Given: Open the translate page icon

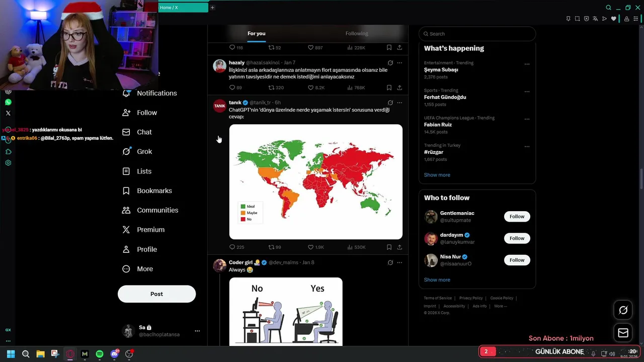Looking at the screenshot, I should [x=595, y=19].
